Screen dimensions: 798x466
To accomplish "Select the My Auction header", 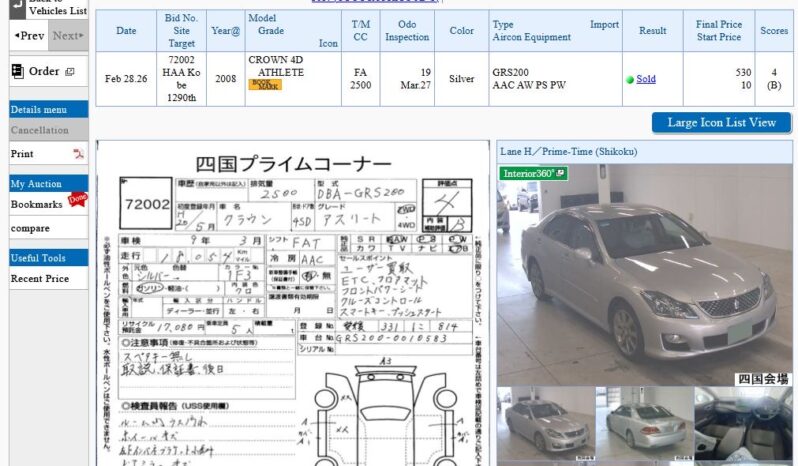I will click(48, 184).
